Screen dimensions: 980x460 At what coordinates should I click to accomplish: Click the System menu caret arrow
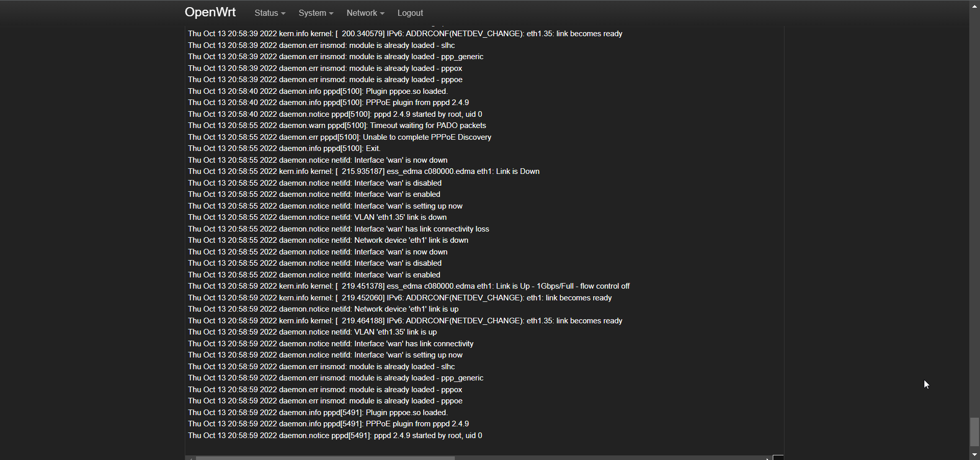pyautogui.click(x=331, y=14)
